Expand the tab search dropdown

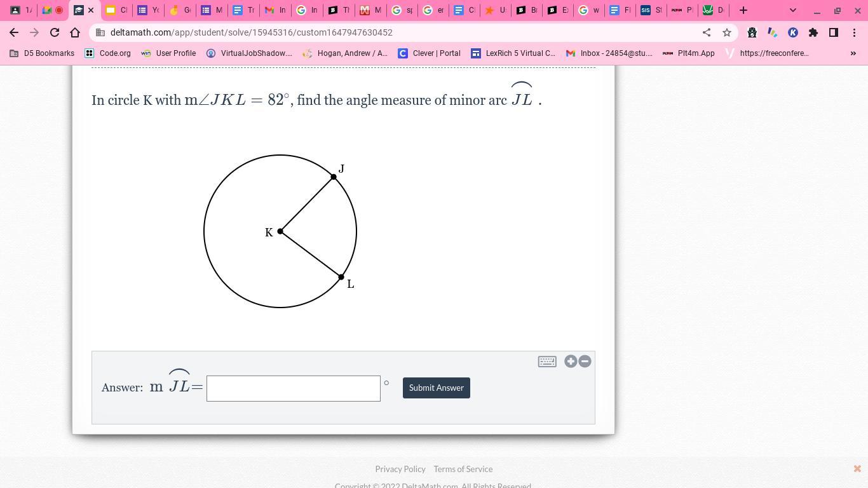coord(793,10)
